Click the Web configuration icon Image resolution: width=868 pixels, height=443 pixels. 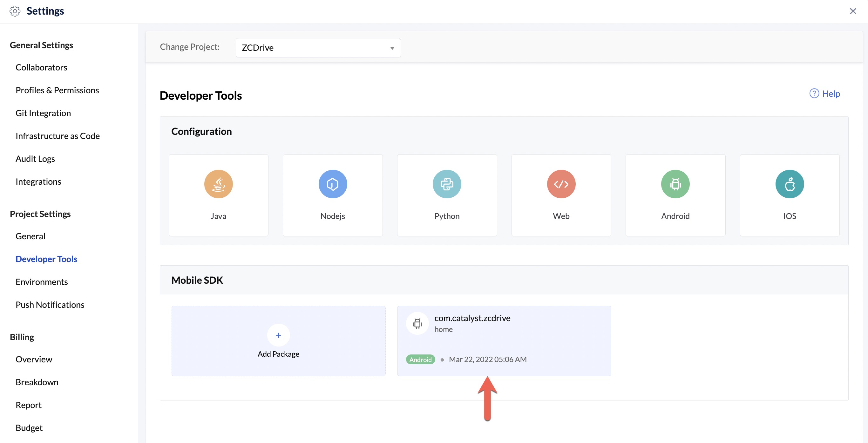pos(561,184)
